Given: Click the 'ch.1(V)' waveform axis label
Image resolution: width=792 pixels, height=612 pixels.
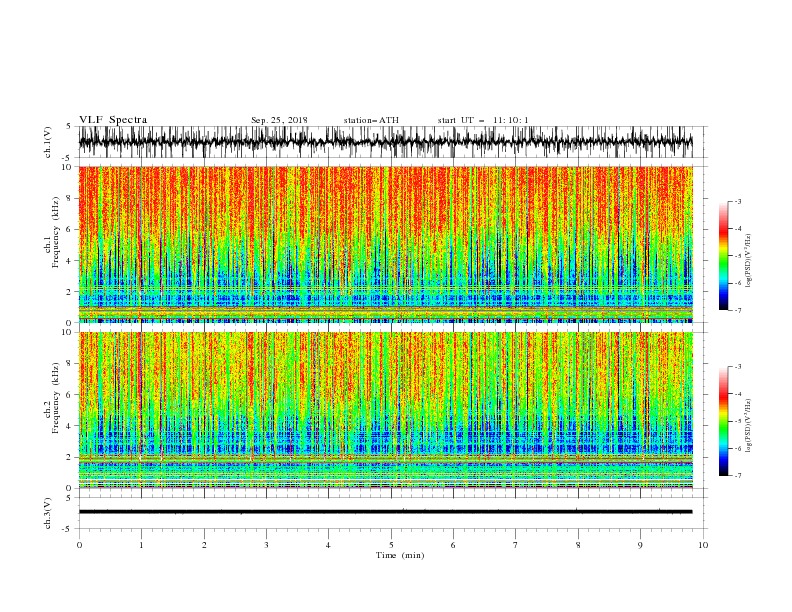Looking at the screenshot, I should click(x=48, y=142).
